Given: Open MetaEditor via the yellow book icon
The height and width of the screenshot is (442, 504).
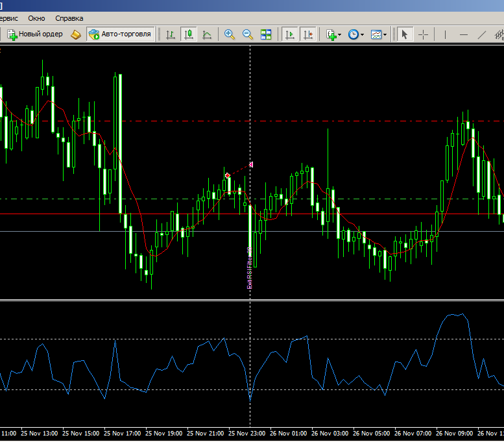Looking at the screenshot, I should tap(76, 34).
